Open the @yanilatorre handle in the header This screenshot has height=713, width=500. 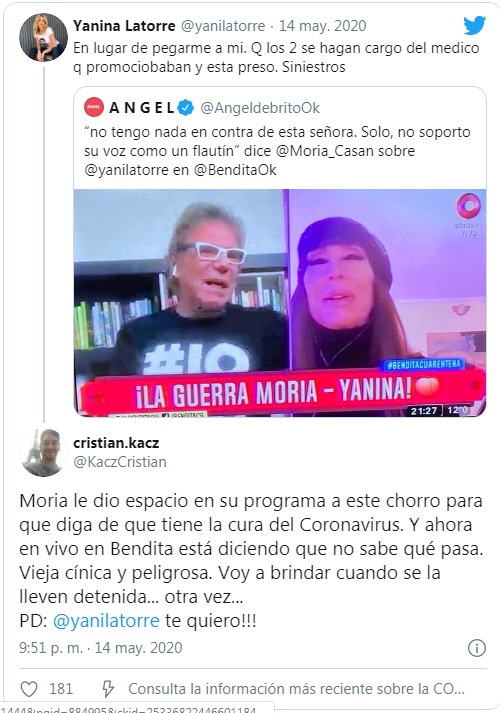223,26
